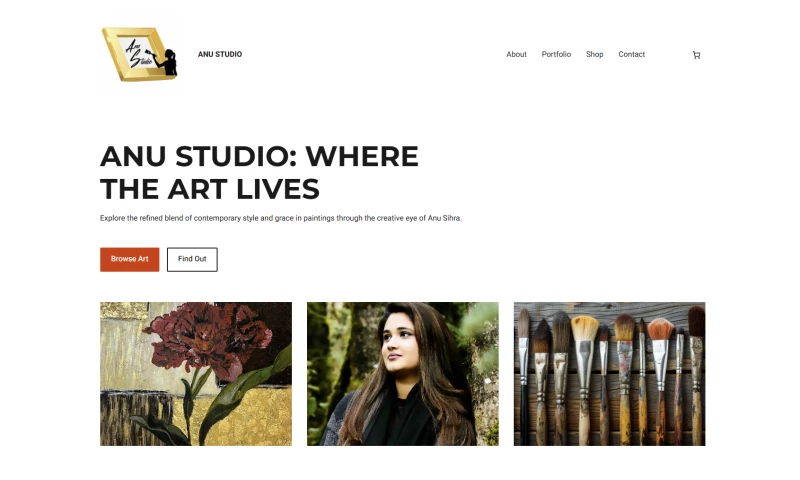
Task: Open the Shop menu item
Action: (x=594, y=54)
